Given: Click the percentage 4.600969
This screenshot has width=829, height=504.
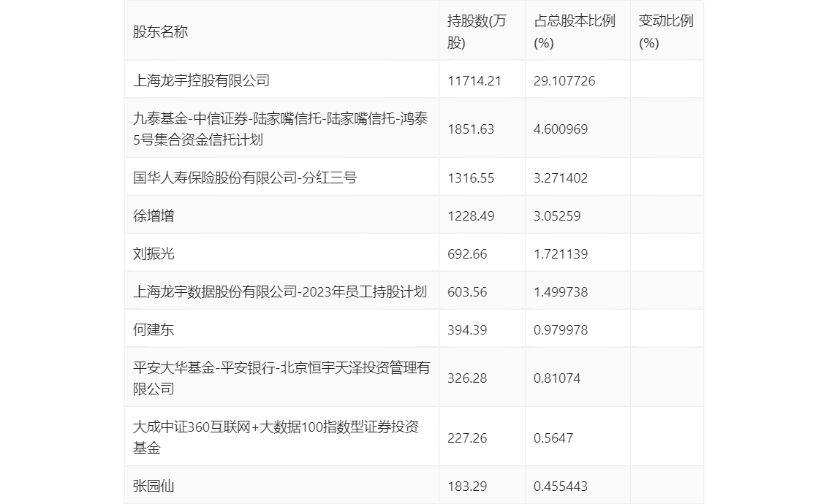Looking at the screenshot, I should [561, 129].
